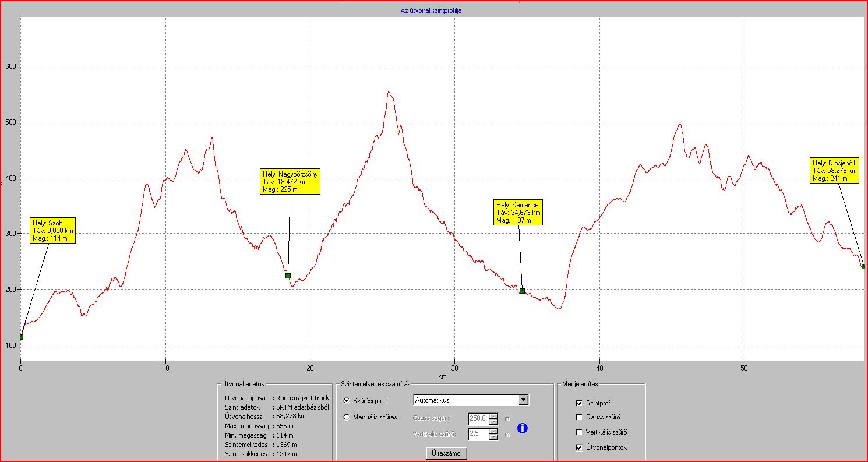The image size is (868, 462).
Task: Click the 30 label on km axis
Action: click(455, 368)
